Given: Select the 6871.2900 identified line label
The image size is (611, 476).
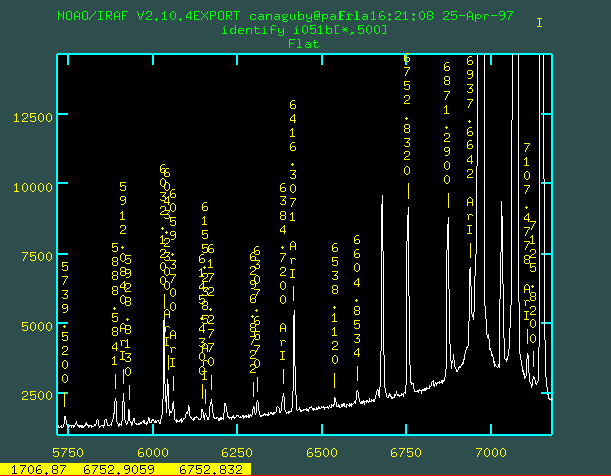Looking at the screenshot, I should point(447,122).
